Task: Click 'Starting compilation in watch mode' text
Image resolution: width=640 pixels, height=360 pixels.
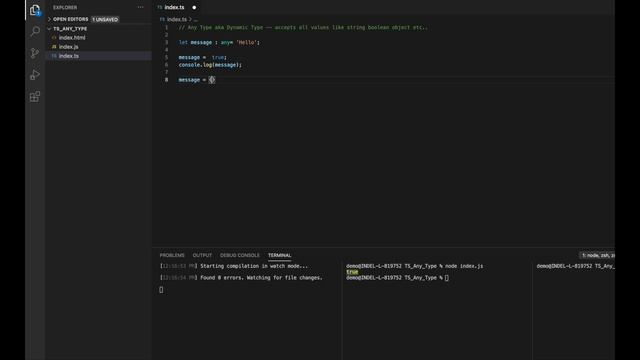Action: point(254,266)
